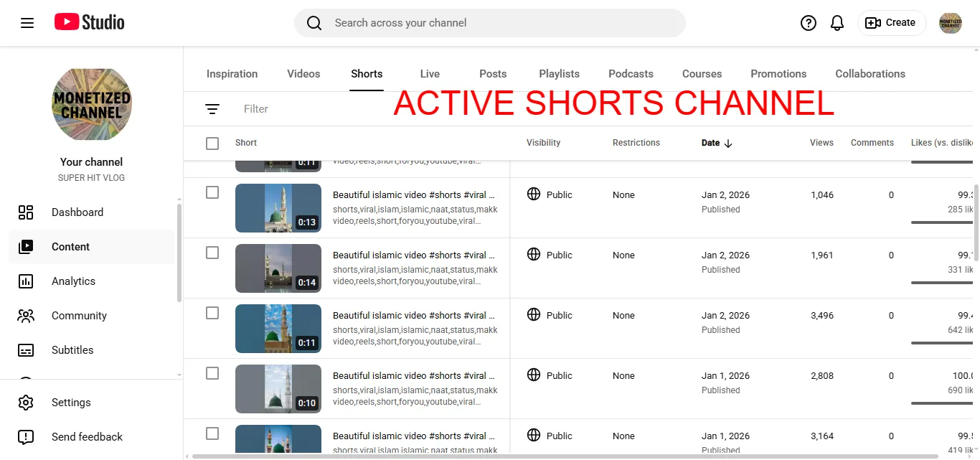Click the Comments column header
Viewport: 980px width, 460px height.
pos(872,143)
